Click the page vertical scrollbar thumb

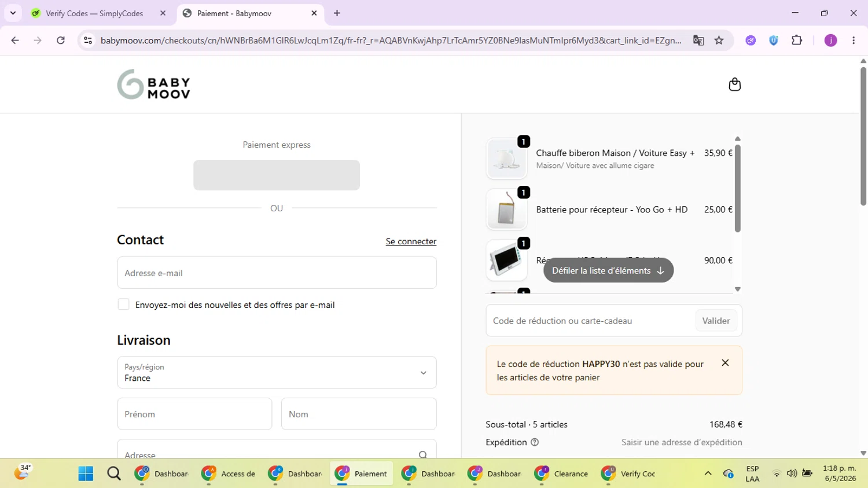pos(863,135)
